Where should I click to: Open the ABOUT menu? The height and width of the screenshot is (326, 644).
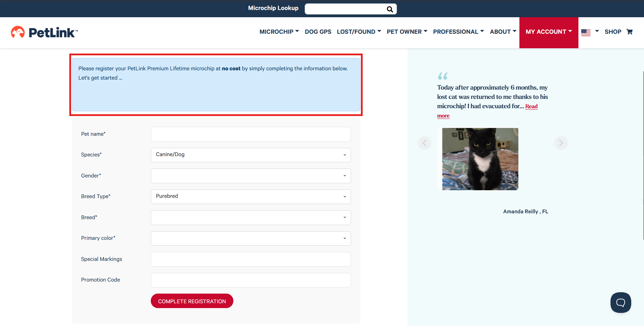(x=503, y=32)
